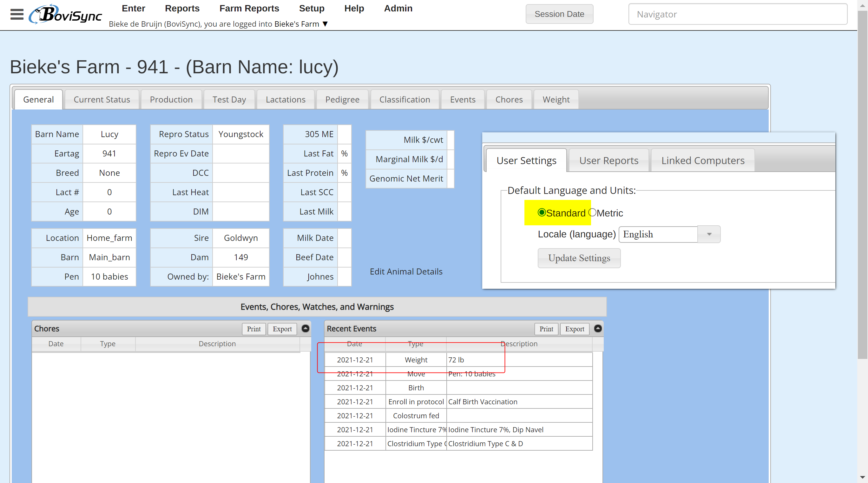
Task: Switch to the Current Status tab
Action: pyautogui.click(x=102, y=99)
